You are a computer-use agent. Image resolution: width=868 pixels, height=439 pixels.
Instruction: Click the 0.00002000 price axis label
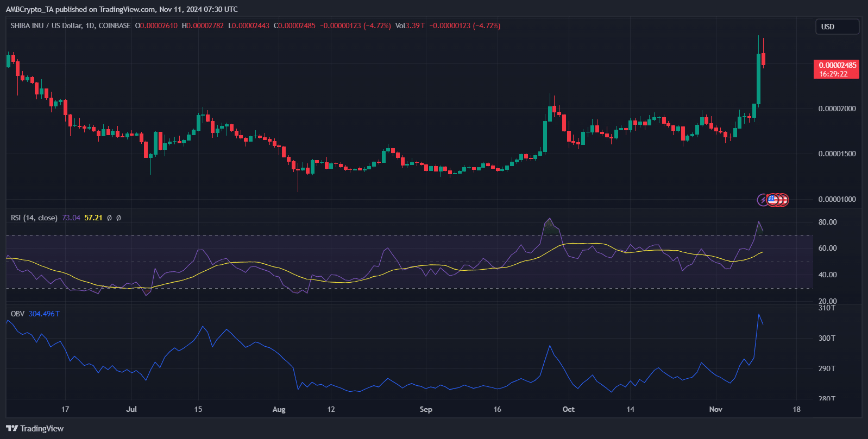(837, 109)
